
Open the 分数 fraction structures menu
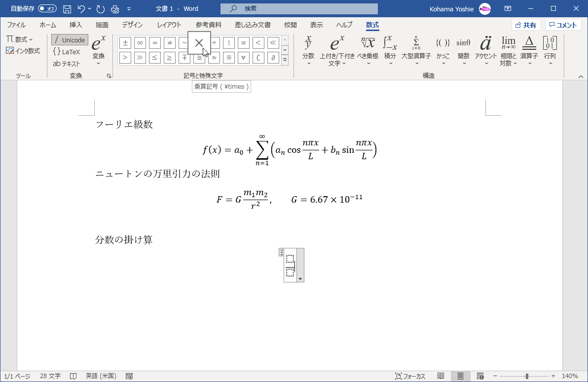point(308,51)
